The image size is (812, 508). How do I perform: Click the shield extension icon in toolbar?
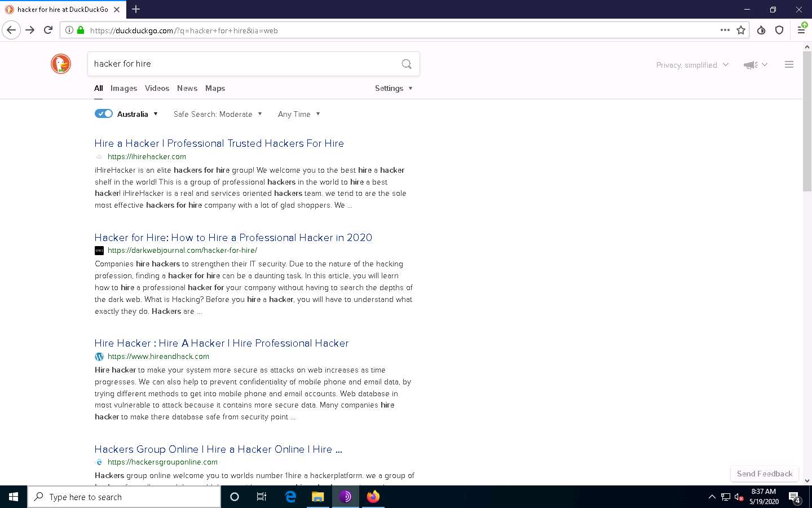(x=779, y=30)
